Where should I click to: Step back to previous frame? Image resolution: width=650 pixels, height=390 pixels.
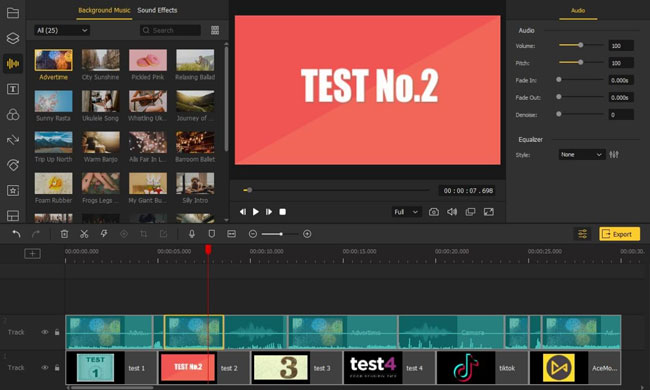[x=243, y=212]
